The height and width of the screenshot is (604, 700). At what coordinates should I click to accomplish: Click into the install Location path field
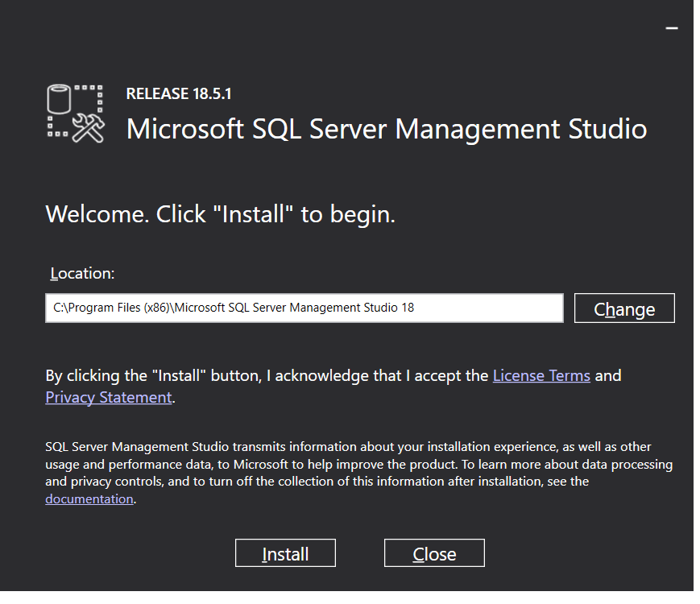pos(304,308)
